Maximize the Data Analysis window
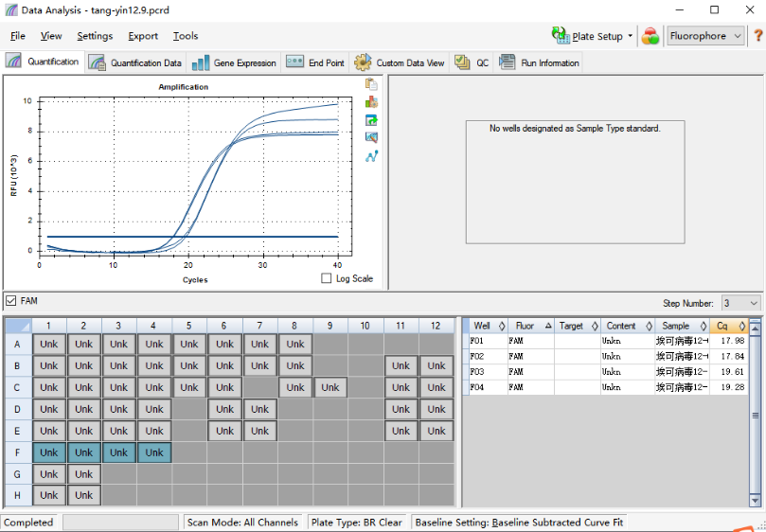 [x=714, y=9]
